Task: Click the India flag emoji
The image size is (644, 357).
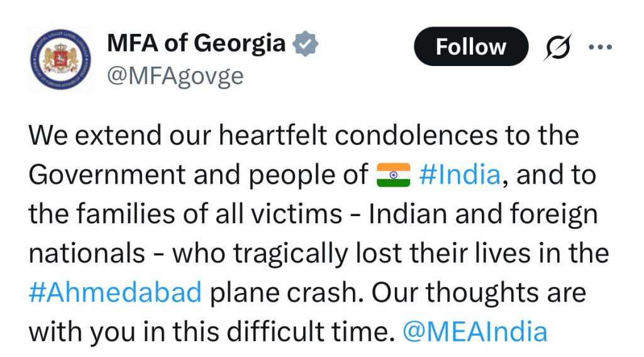Action: pyautogui.click(x=394, y=175)
